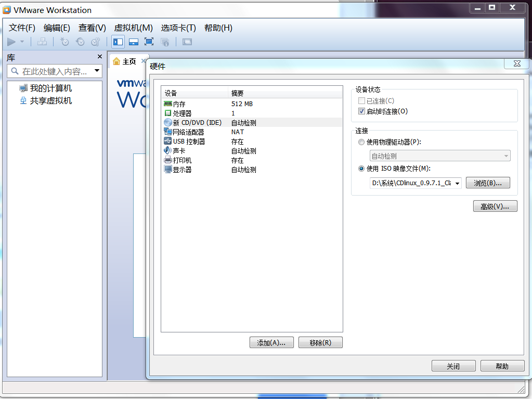Click the console view toolbar icon

[x=187, y=42]
